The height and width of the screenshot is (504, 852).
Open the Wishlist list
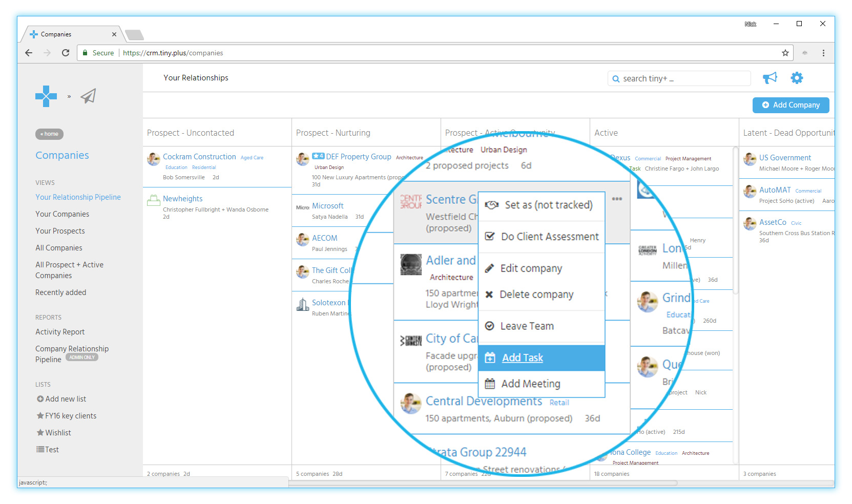point(54,433)
